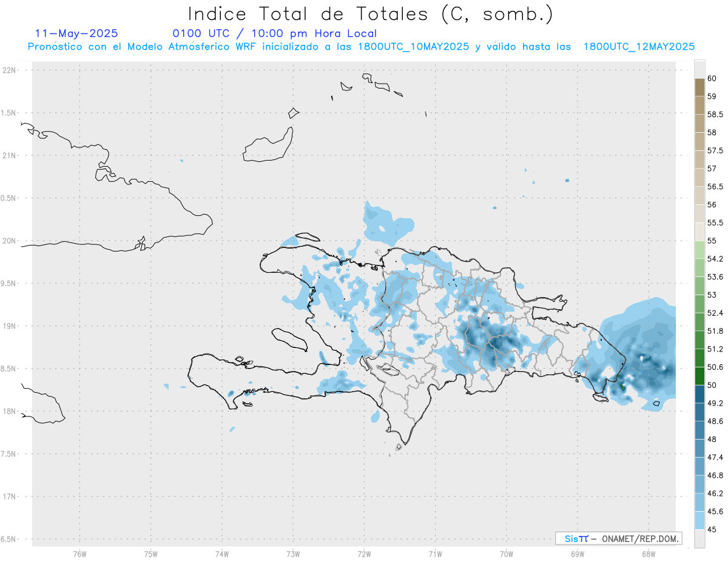Click the '69W' longitude label
Image resolution: width=728 pixels, height=562 pixels.
tap(577, 554)
